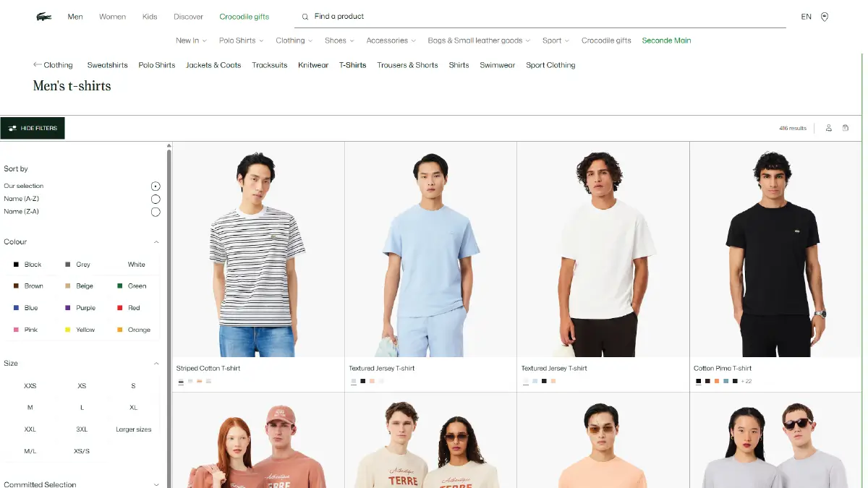Choose the Red colour filter
The width and height of the screenshot is (868, 488).
click(129, 308)
